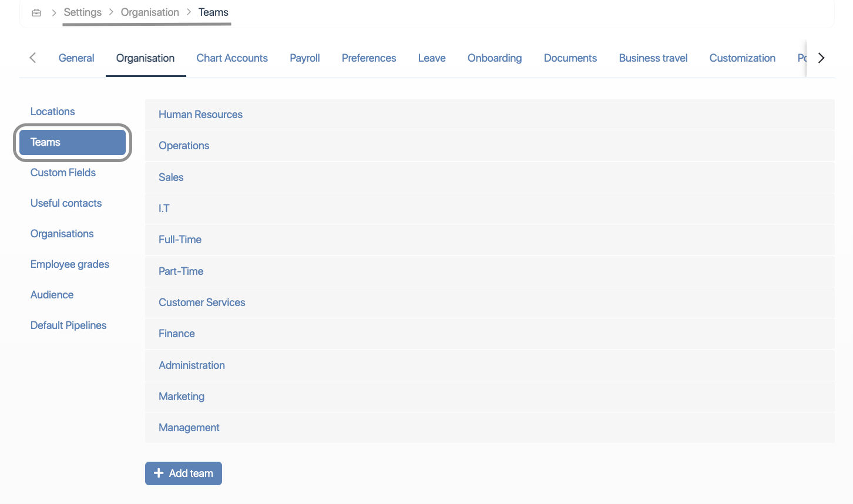
Task: Go to Organisation in the breadcrumb
Action: (150, 12)
